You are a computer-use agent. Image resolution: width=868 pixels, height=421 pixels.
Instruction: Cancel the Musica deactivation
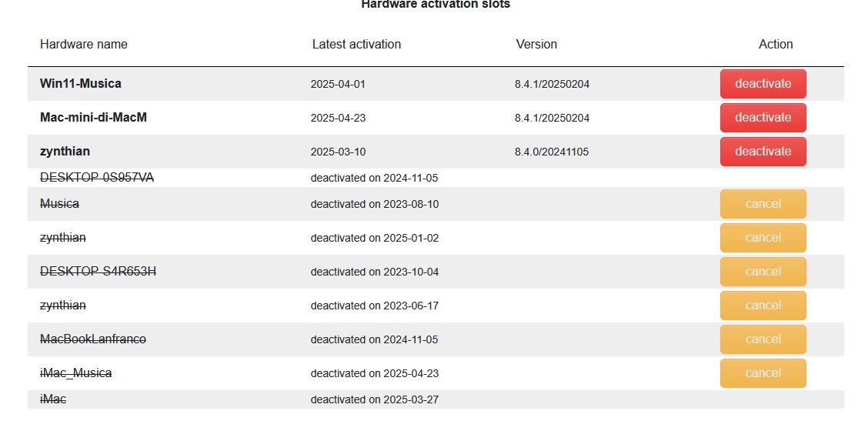pyautogui.click(x=763, y=204)
